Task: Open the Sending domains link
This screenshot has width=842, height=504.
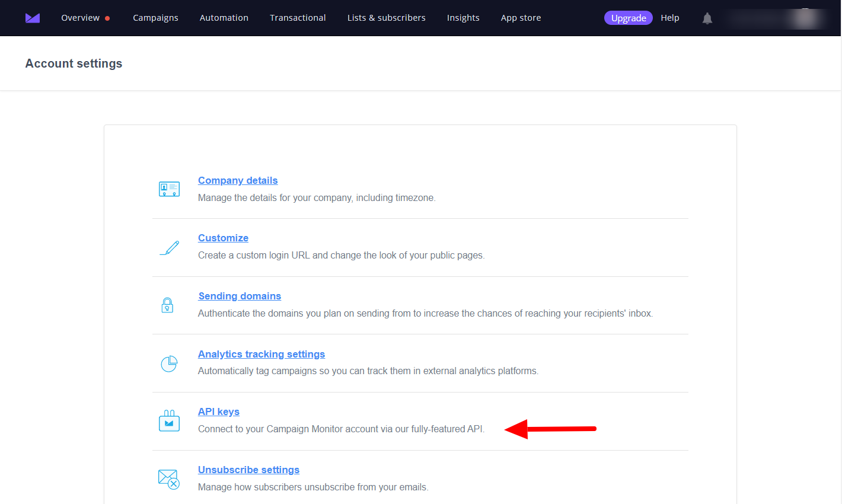Action: (240, 296)
